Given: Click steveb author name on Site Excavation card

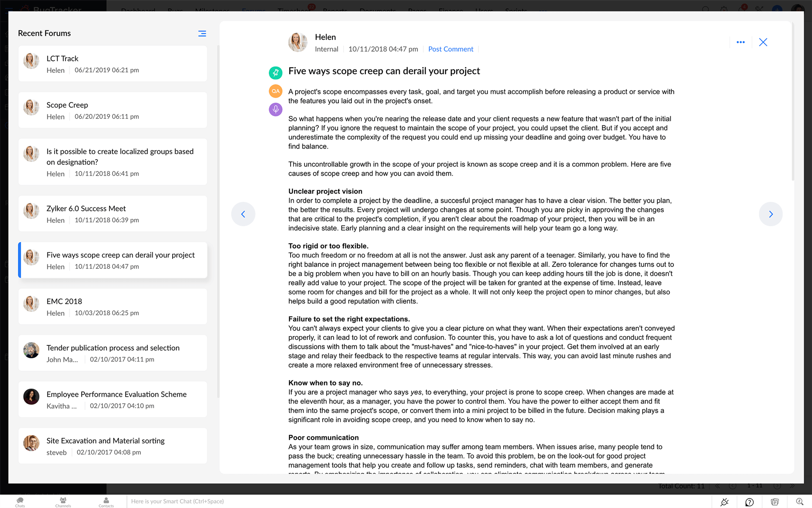Looking at the screenshot, I should click(x=57, y=453).
